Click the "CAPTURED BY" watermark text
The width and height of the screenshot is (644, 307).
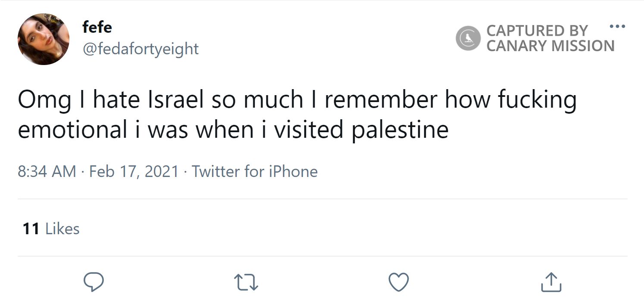[x=537, y=31]
